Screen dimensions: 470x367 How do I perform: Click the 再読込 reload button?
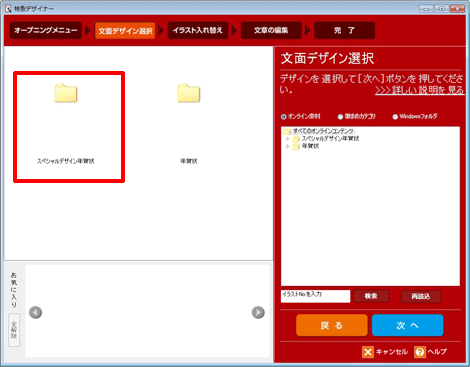421,296
